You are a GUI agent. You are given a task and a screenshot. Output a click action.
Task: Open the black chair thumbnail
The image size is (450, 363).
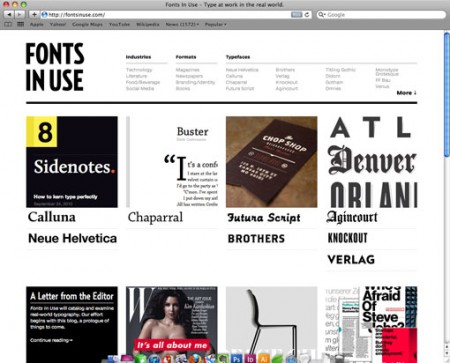271,324
